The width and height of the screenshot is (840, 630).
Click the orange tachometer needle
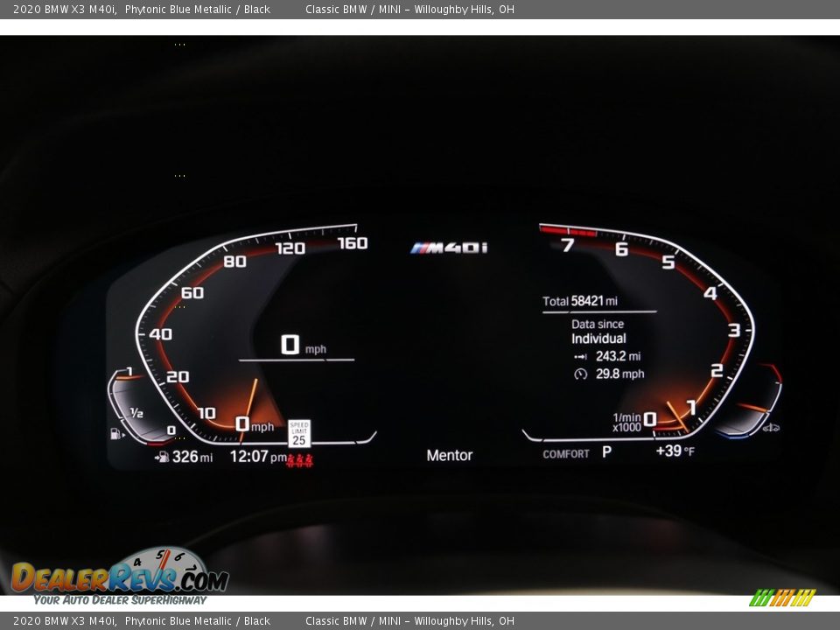pos(677,416)
